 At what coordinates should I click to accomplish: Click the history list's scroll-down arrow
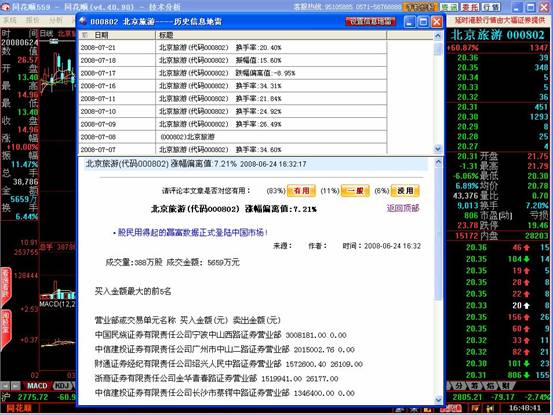coord(438,149)
